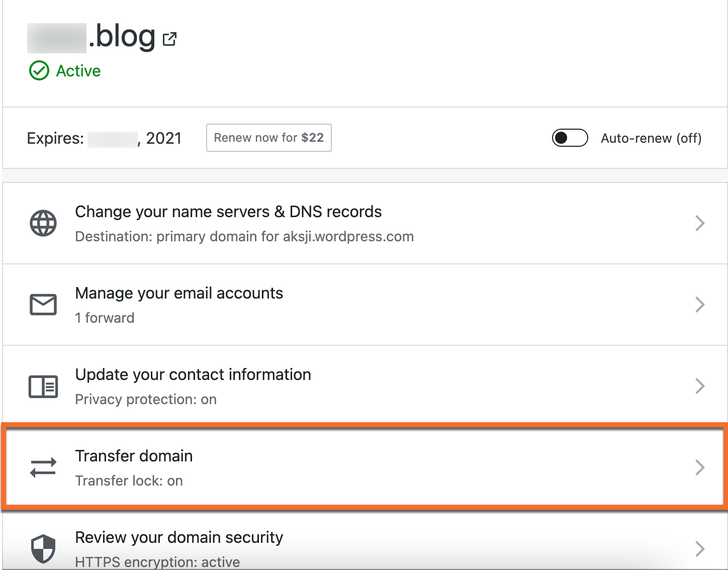Click the green Active status checkmark
728x570 pixels.
(39, 70)
